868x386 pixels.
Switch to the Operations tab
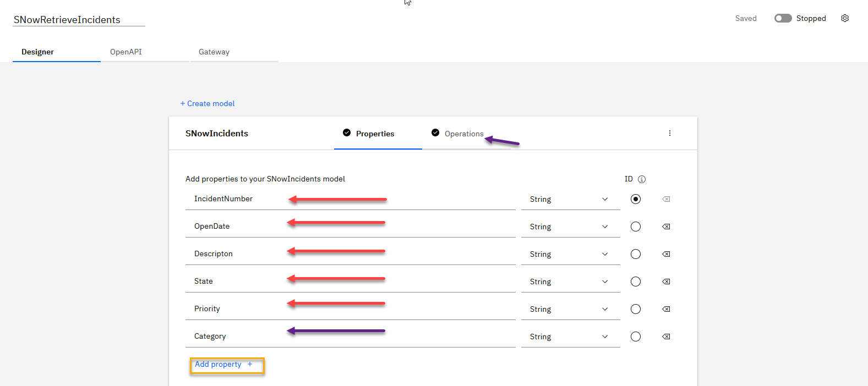463,134
